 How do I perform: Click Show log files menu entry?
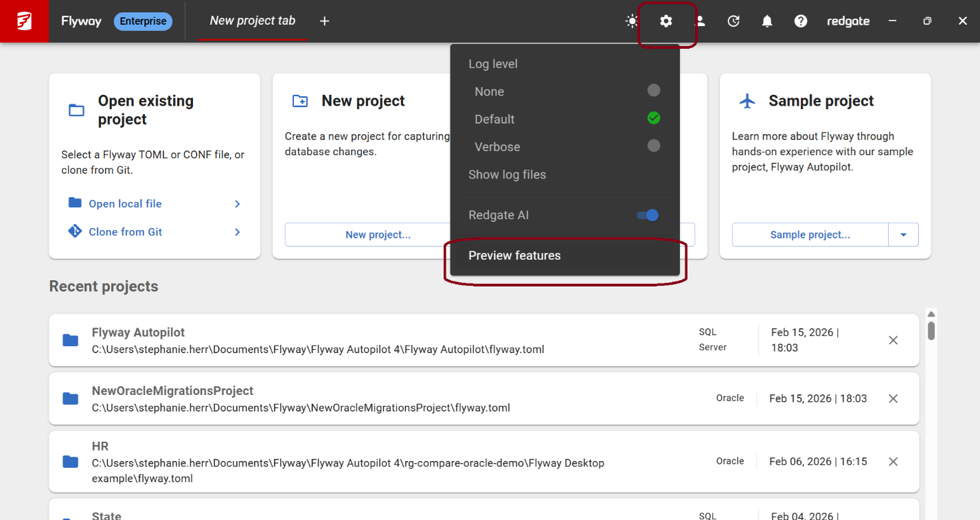pos(507,174)
